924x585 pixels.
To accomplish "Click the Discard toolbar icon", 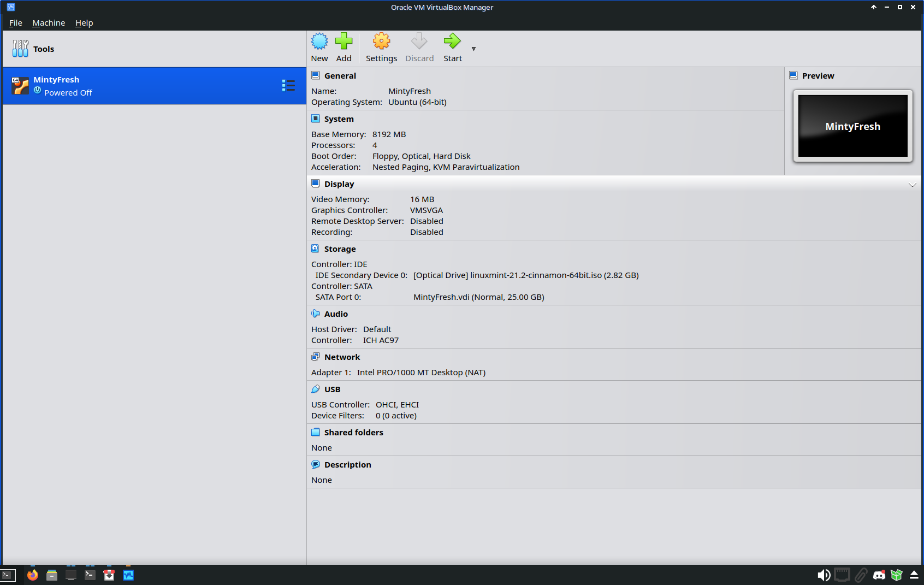I will coord(419,41).
